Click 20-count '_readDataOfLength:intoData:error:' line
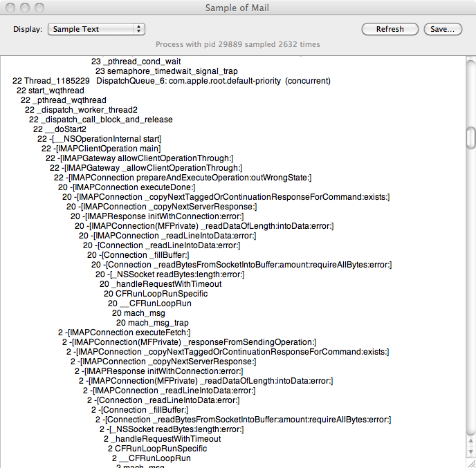The height and width of the screenshot is (468, 476). (x=204, y=226)
